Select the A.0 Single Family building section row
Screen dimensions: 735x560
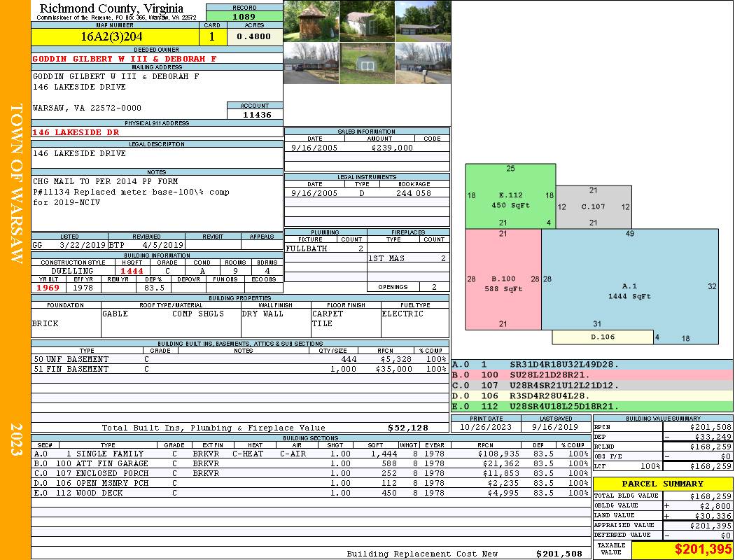pyautogui.click(x=311, y=454)
